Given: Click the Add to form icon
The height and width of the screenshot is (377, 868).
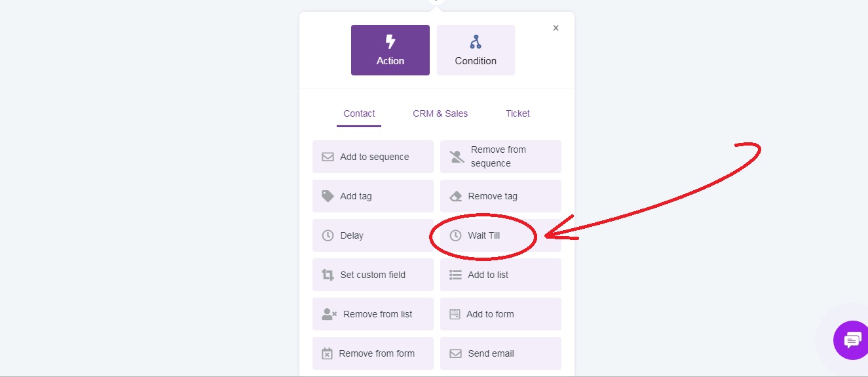Looking at the screenshot, I should (455, 314).
